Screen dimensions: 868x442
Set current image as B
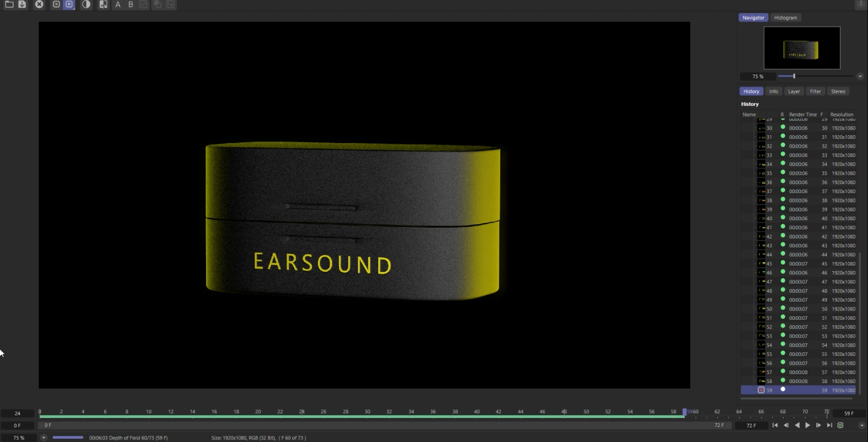[130, 4]
